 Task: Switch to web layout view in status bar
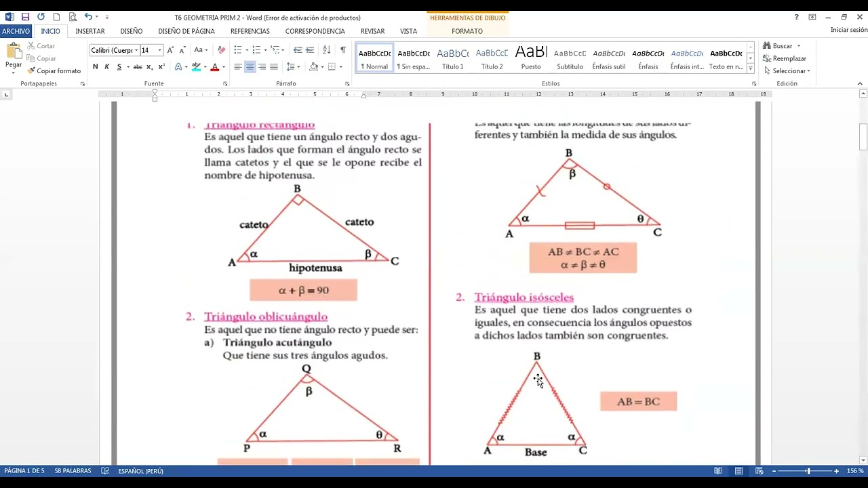coord(759,471)
